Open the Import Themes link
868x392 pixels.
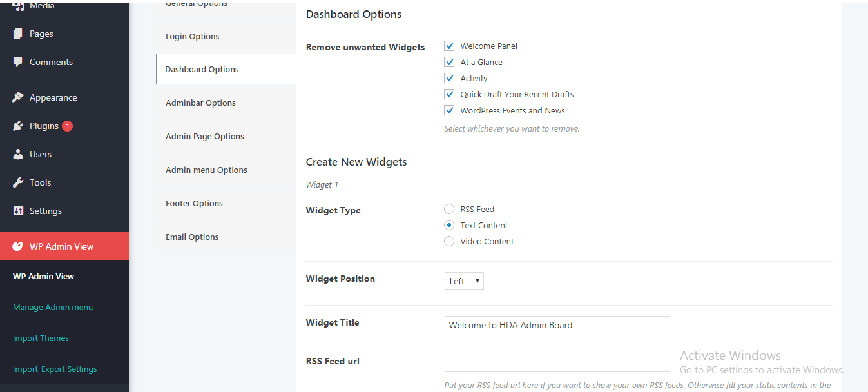[x=41, y=338]
